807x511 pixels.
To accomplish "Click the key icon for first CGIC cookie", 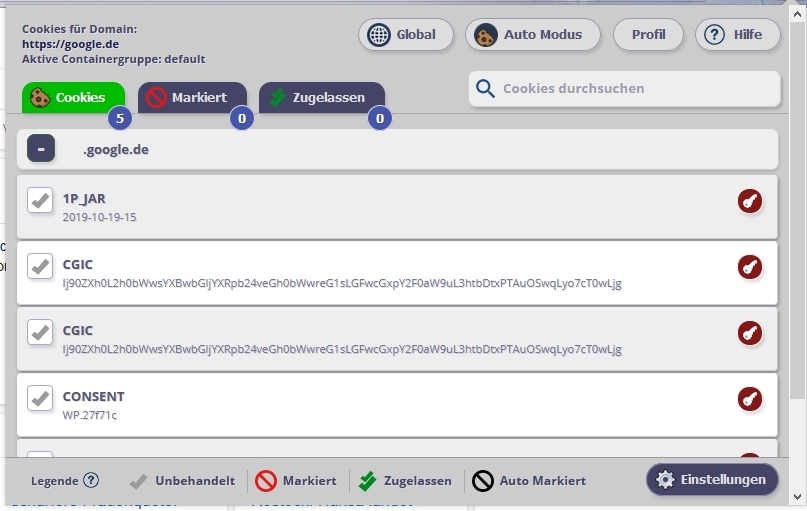I will (x=750, y=268).
